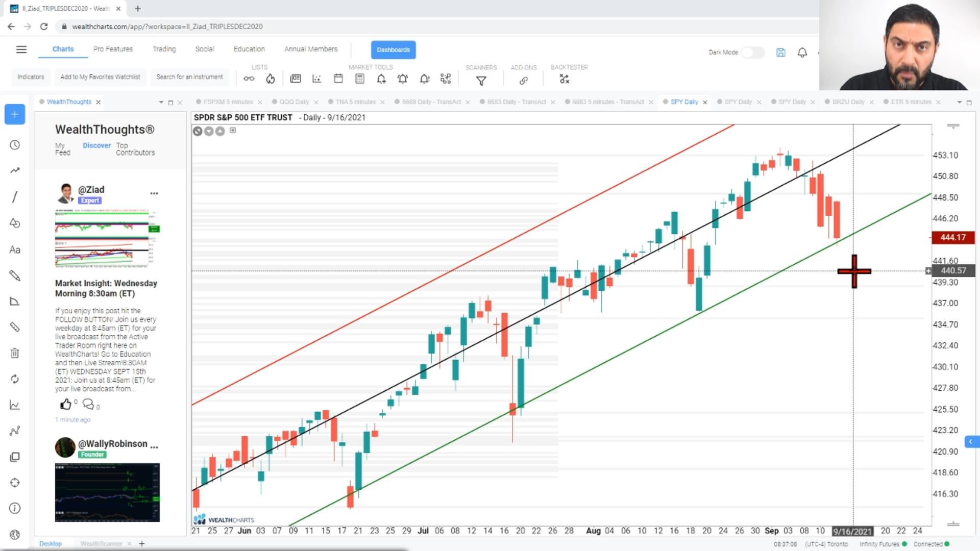The width and height of the screenshot is (980, 551).
Task: Click the refresh icon in left sidebar
Action: tap(15, 379)
